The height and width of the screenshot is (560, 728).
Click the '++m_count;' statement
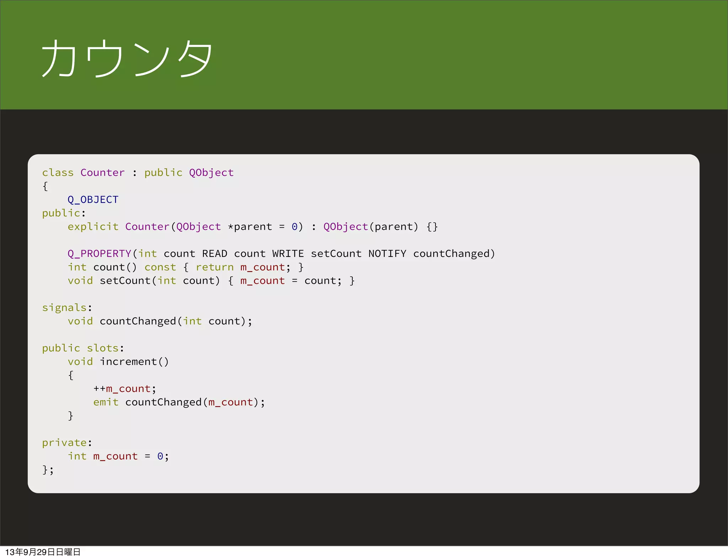pos(125,389)
